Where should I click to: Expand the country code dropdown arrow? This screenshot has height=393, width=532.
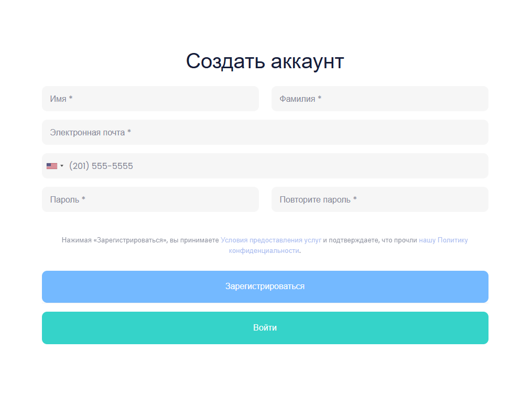(62, 166)
